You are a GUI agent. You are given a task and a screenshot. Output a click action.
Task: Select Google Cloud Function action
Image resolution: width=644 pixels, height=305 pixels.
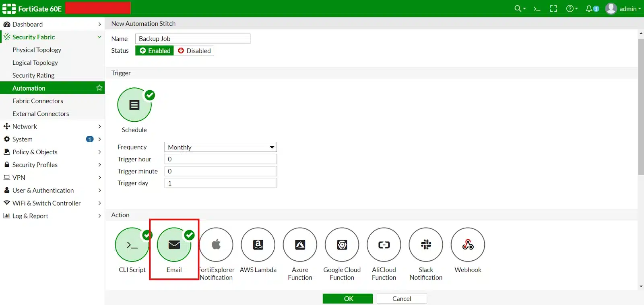pyautogui.click(x=342, y=245)
